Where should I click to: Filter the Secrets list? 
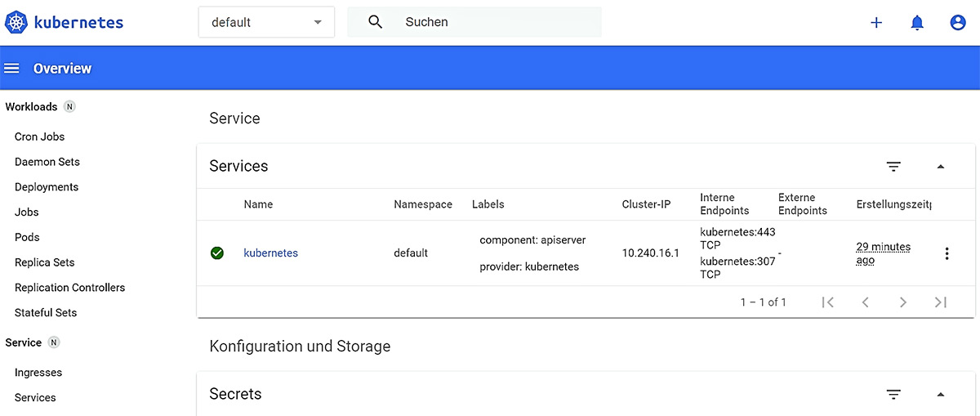[893, 395]
